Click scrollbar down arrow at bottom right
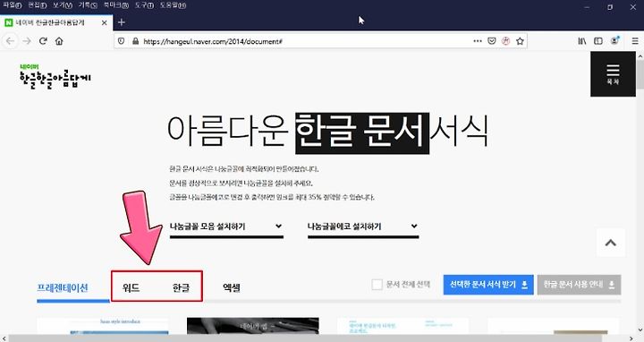 [x=640, y=330]
